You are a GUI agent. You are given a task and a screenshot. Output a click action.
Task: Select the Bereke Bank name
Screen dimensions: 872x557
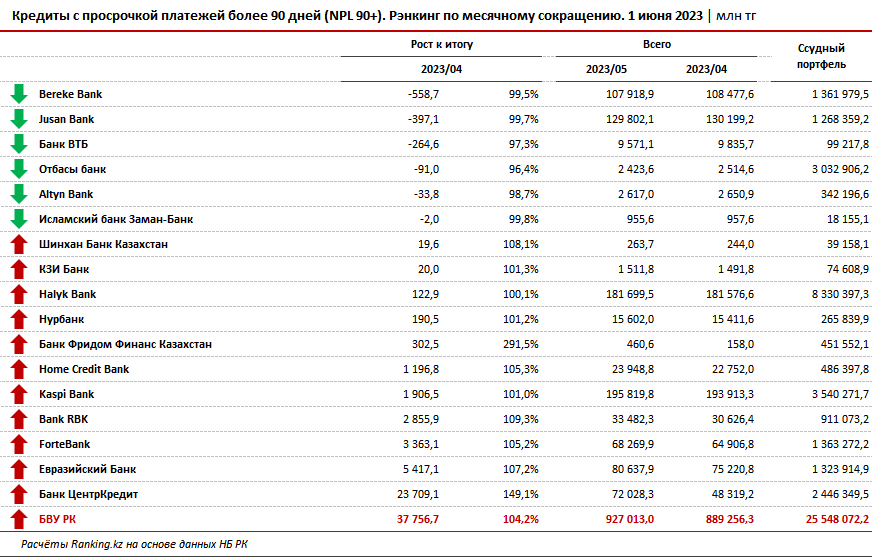[x=71, y=94]
